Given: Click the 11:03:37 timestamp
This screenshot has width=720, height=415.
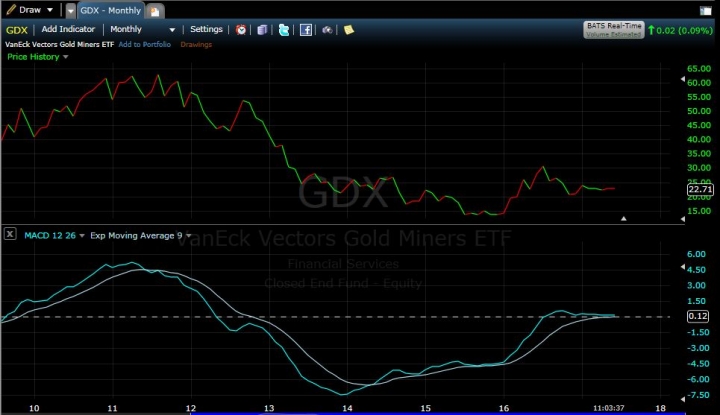Looking at the screenshot, I should tap(608, 408).
